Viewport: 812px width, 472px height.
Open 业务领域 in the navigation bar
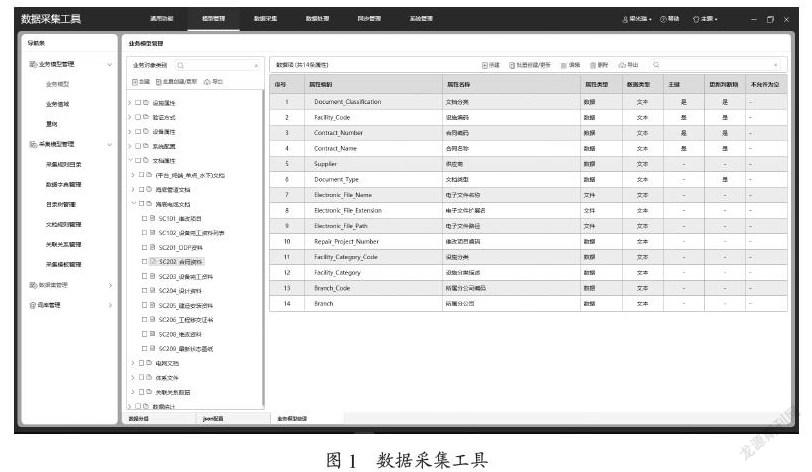pyautogui.click(x=57, y=104)
